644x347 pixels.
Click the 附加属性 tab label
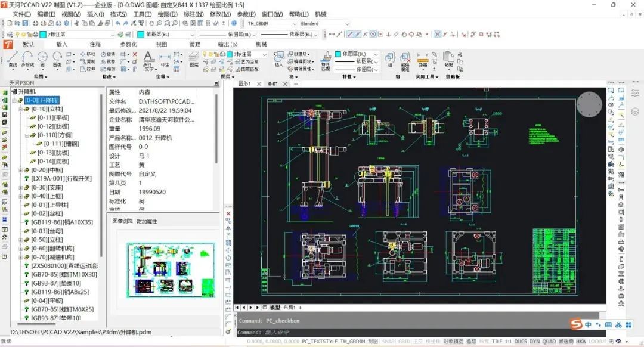coord(147,221)
